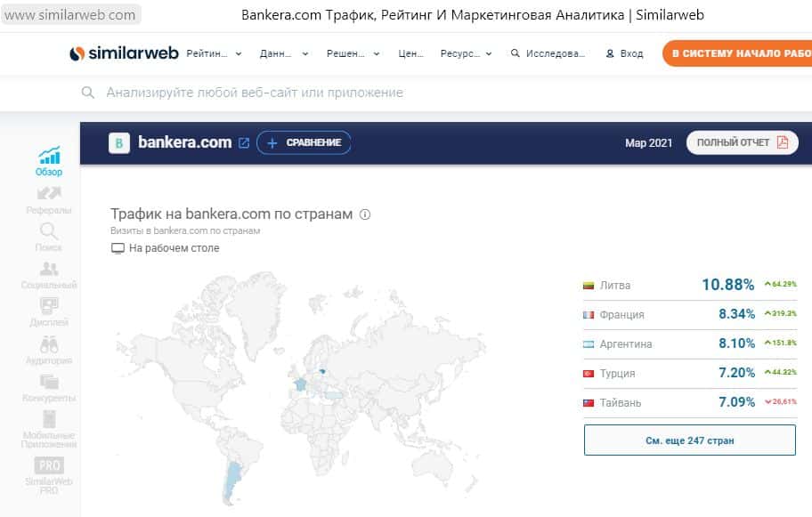Click Аргентина country name
The image size is (812, 517).
(x=626, y=344)
